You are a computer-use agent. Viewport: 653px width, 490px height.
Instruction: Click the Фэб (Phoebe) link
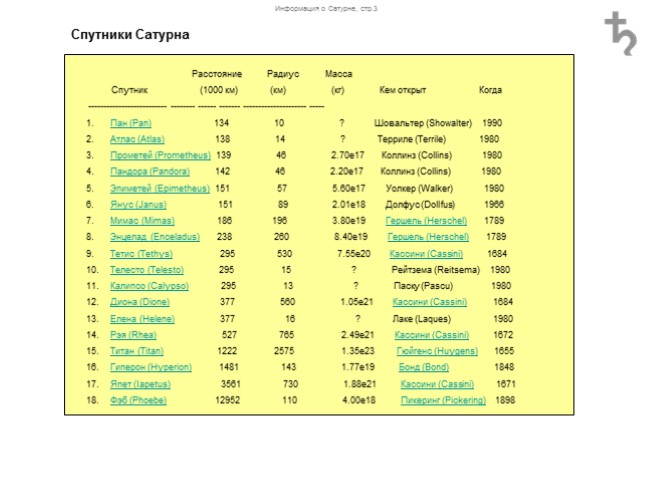[x=138, y=400]
